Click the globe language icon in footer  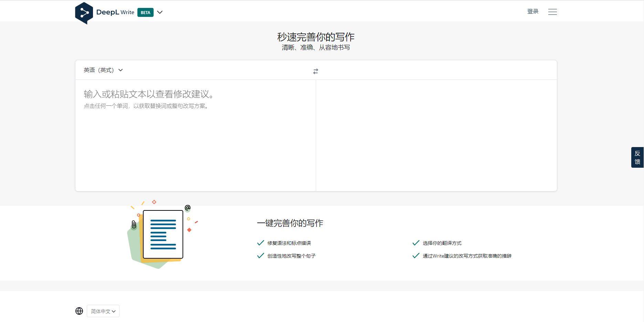point(79,311)
